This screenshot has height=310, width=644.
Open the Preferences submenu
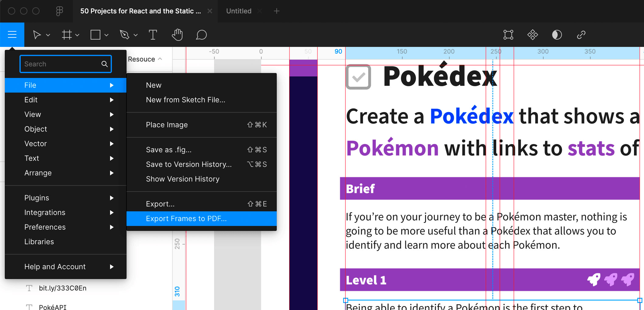tap(66, 227)
